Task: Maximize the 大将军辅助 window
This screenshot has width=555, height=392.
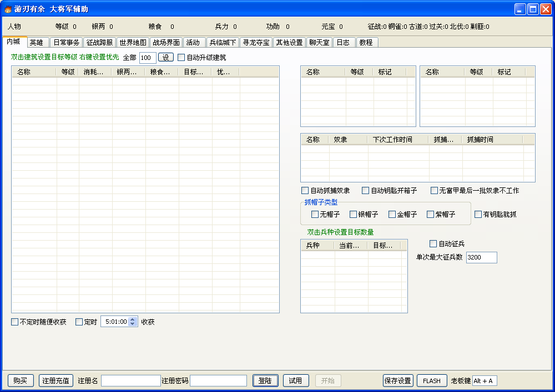Action: click(533, 9)
